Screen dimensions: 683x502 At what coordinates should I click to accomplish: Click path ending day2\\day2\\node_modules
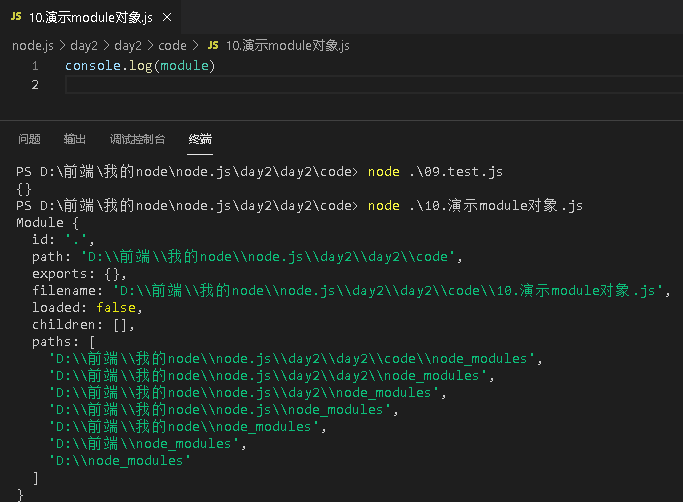pos(271,376)
